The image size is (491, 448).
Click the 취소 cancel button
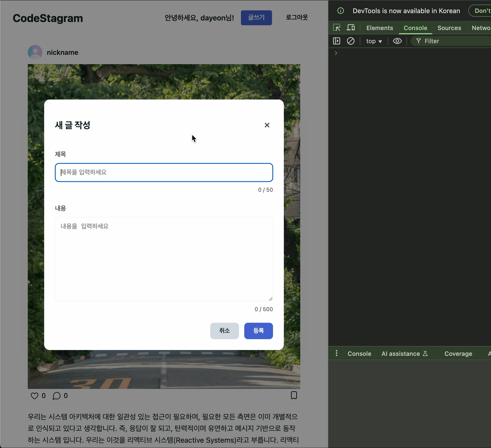tap(224, 331)
